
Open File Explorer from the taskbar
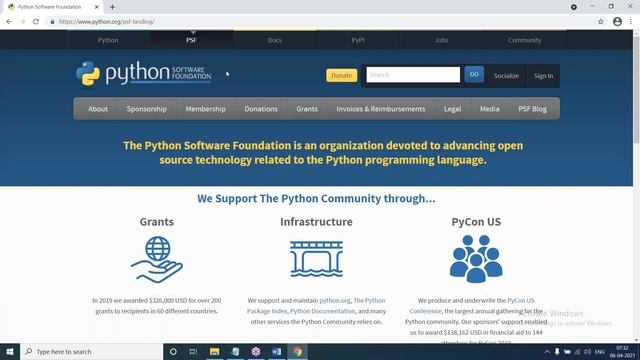click(x=214, y=351)
